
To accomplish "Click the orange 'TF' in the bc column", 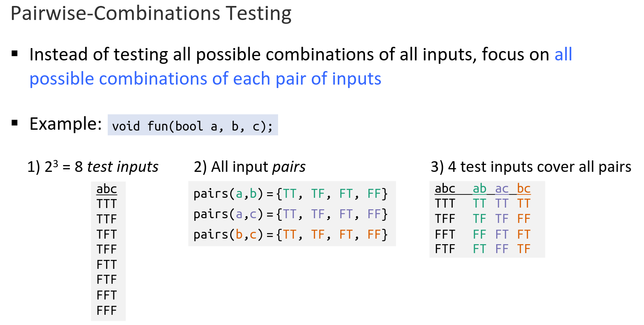I will tap(524, 249).
